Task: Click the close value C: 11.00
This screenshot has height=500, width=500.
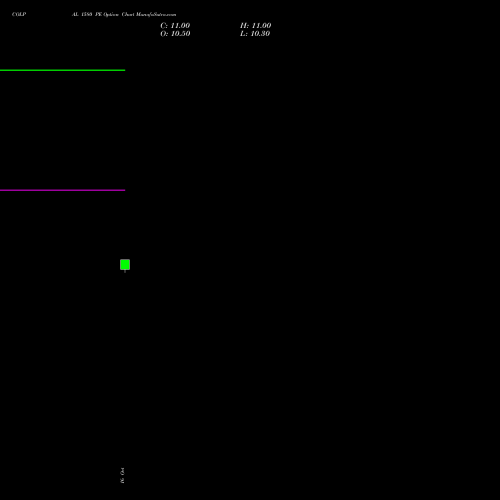Action: coord(175,26)
